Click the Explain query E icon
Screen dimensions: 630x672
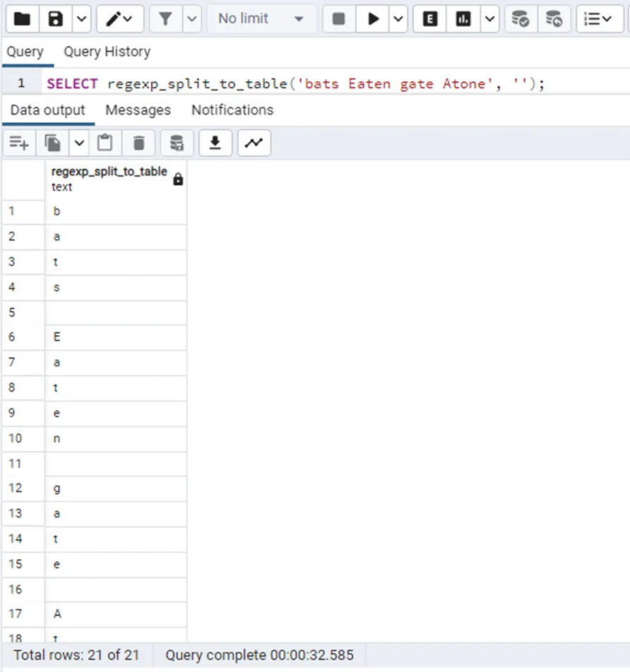[x=429, y=19]
